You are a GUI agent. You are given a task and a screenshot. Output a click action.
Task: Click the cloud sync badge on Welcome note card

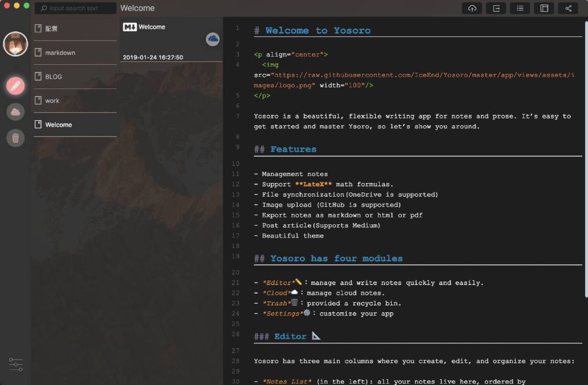click(x=214, y=39)
